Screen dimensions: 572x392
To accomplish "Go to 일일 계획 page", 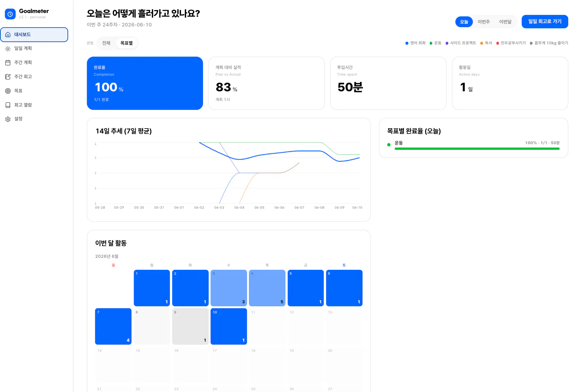I will (x=34, y=48).
